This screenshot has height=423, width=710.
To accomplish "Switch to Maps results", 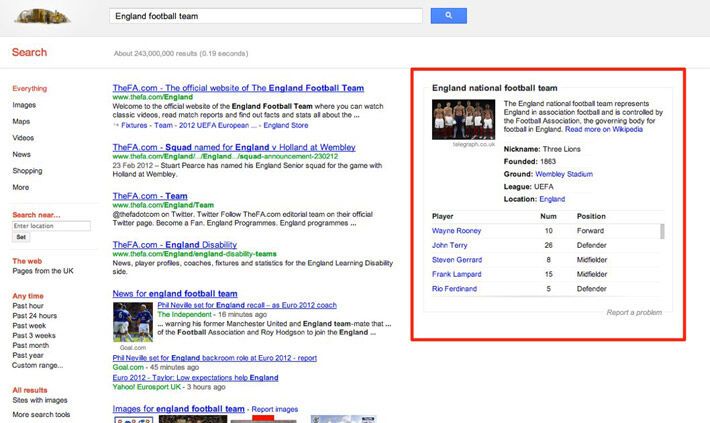I will [x=21, y=121].
